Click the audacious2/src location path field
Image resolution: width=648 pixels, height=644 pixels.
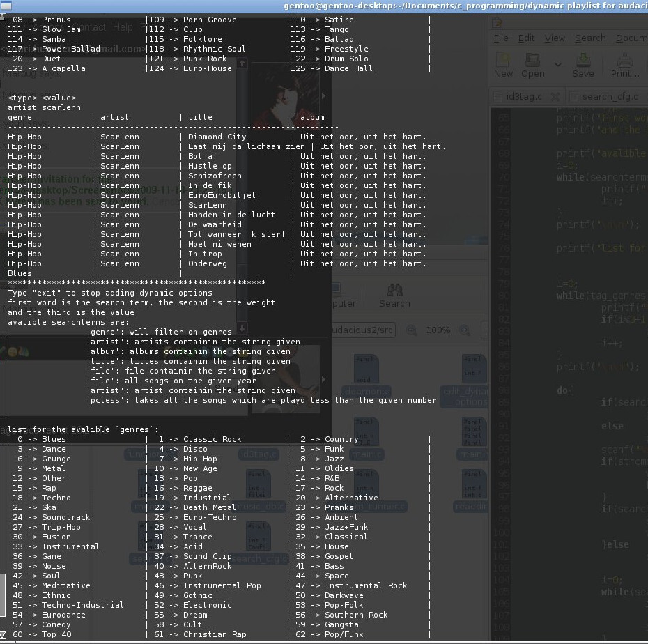click(362, 330)
